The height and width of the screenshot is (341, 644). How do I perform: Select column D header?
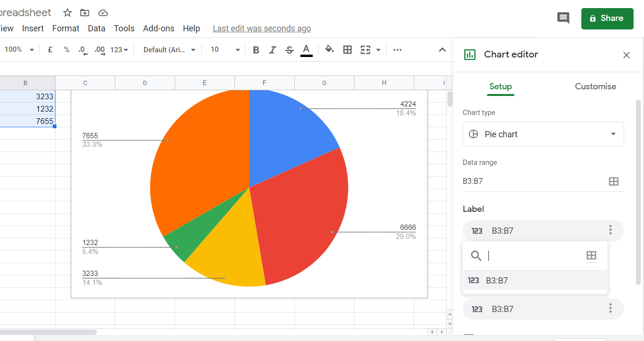(x=145, y=83)
